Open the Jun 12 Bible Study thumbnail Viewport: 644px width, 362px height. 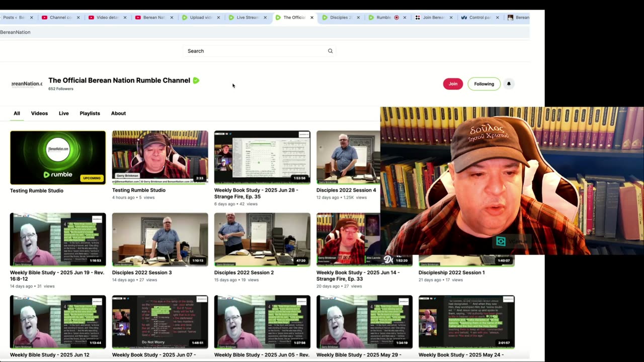(x=58, y=322)
